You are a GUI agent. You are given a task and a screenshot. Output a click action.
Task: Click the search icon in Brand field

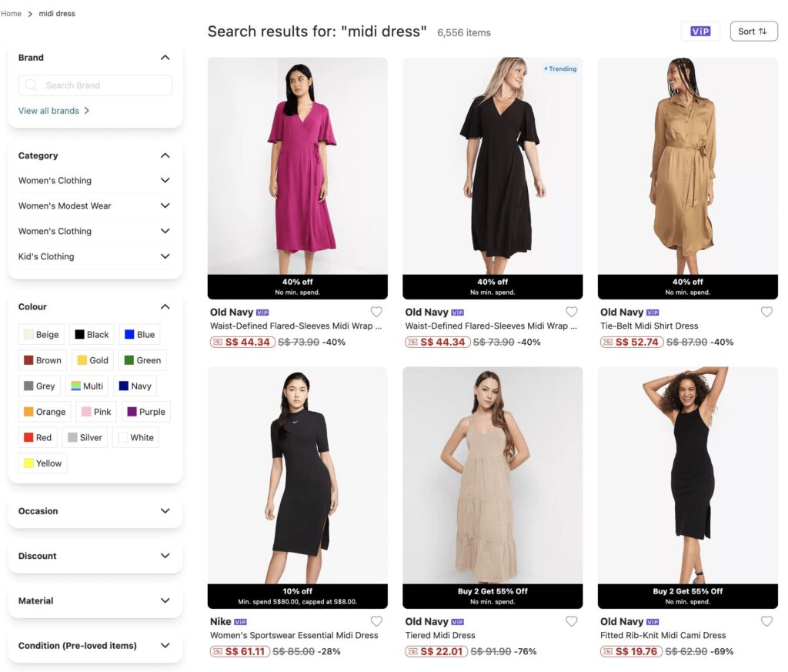[x=32, y=85]
